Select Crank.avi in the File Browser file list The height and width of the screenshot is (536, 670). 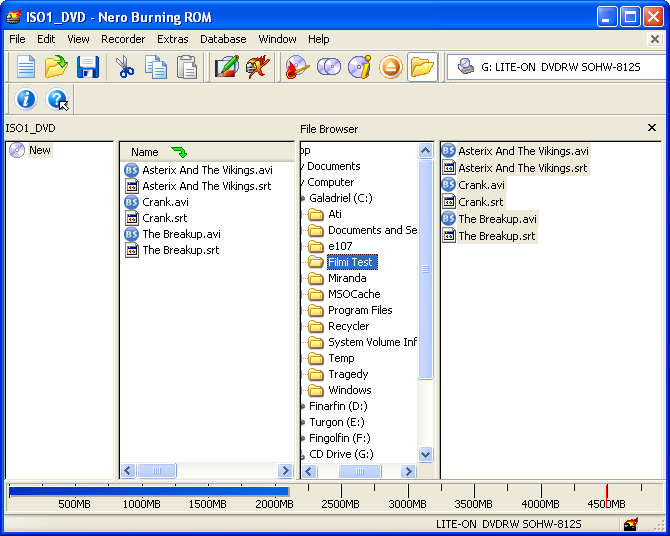tap(473, 185)
